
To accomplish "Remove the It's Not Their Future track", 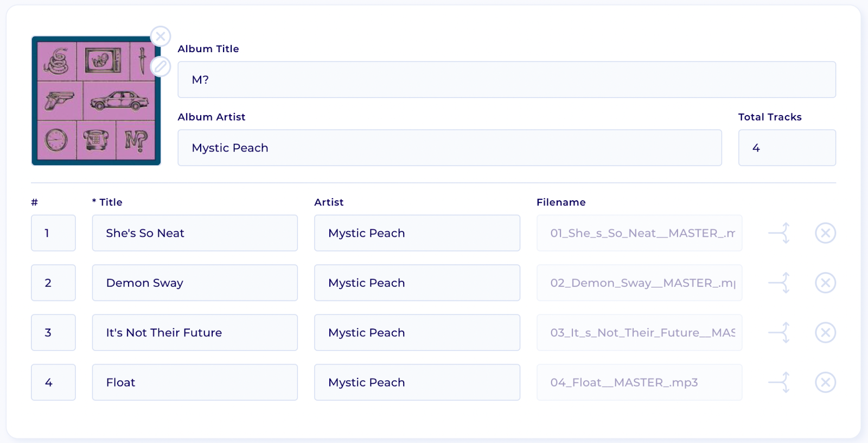I will [825, 333].
